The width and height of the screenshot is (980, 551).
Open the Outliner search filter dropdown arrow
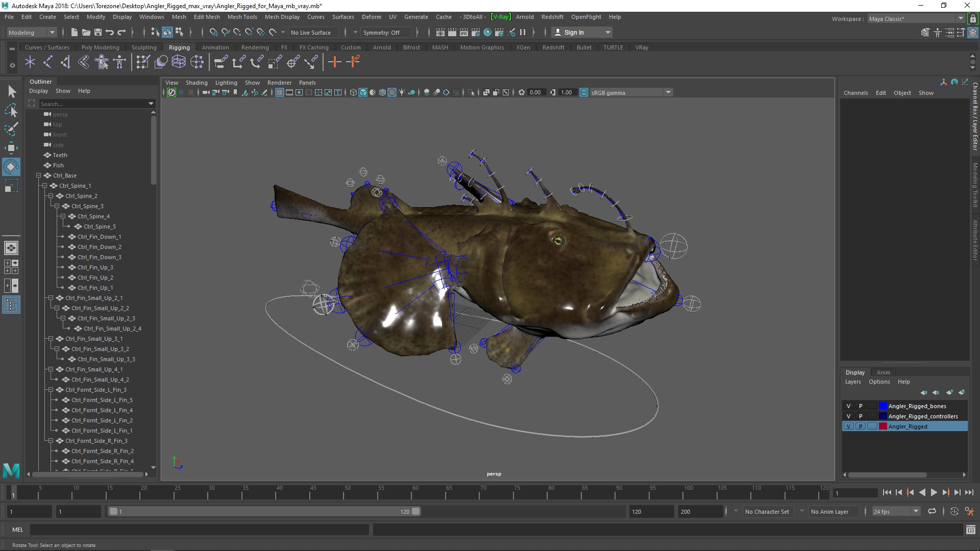pyautogui.click(x=151, y=104)
